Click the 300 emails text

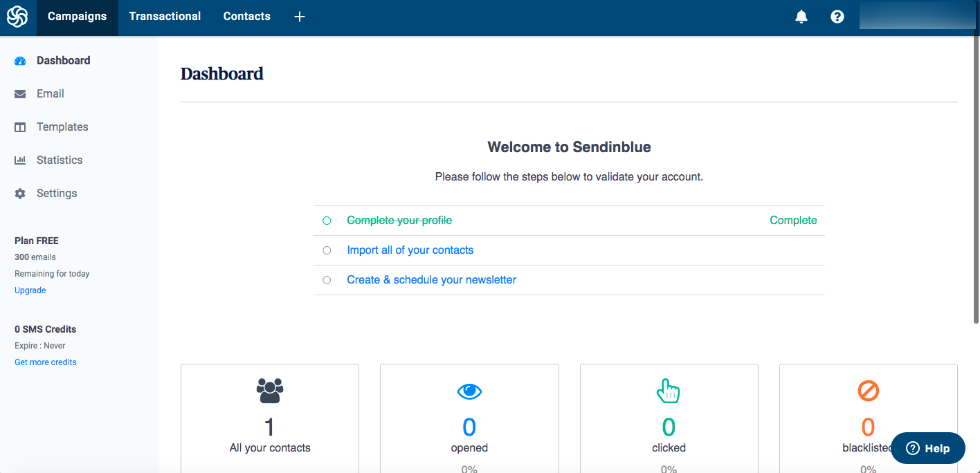coord(35,257)
